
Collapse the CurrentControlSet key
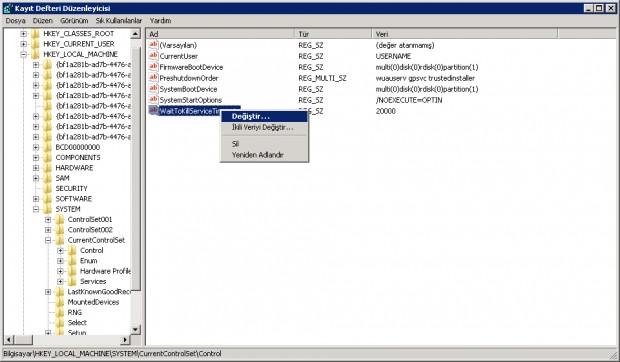[x=48, y=240]
